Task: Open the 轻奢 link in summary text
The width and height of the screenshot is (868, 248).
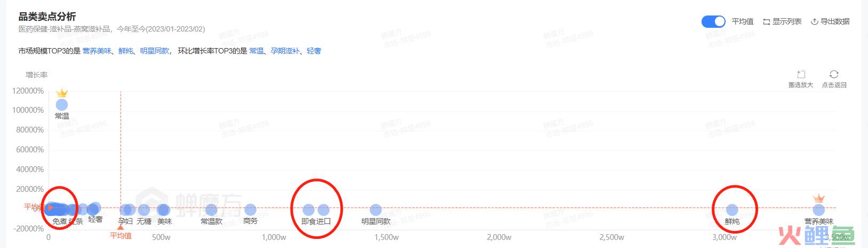Action: coord(314,51)
